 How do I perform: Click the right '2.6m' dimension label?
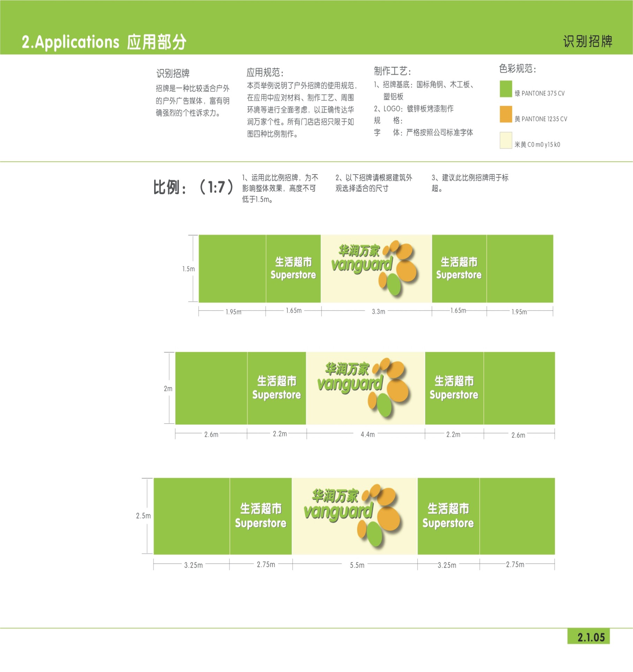(x=518, y=435)
